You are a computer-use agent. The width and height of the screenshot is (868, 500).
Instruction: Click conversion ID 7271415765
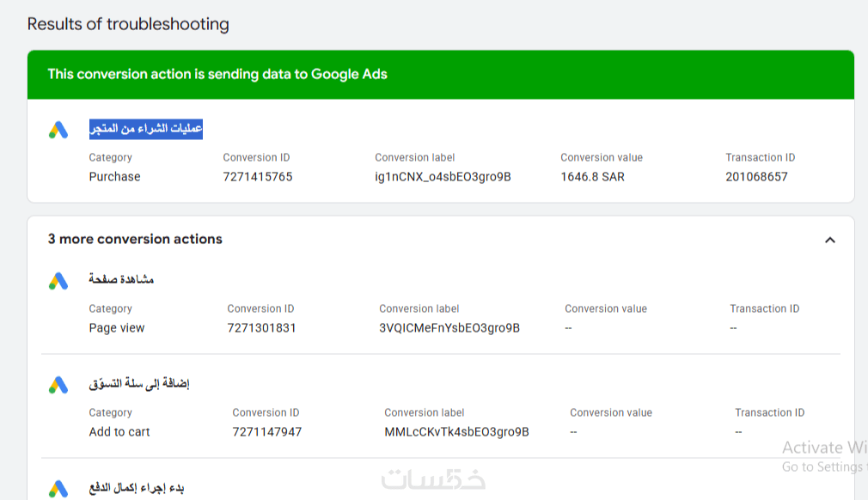click(257, 177)
